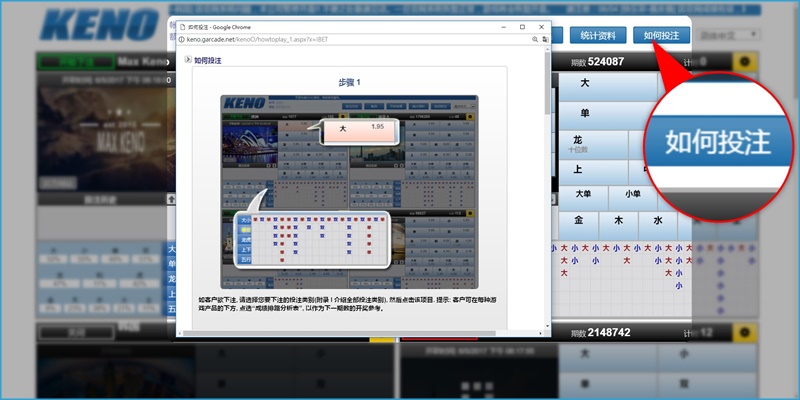This screenshot has width=800, height=400.
Task: Click the site information icon in the address bar
Action: 182,39
